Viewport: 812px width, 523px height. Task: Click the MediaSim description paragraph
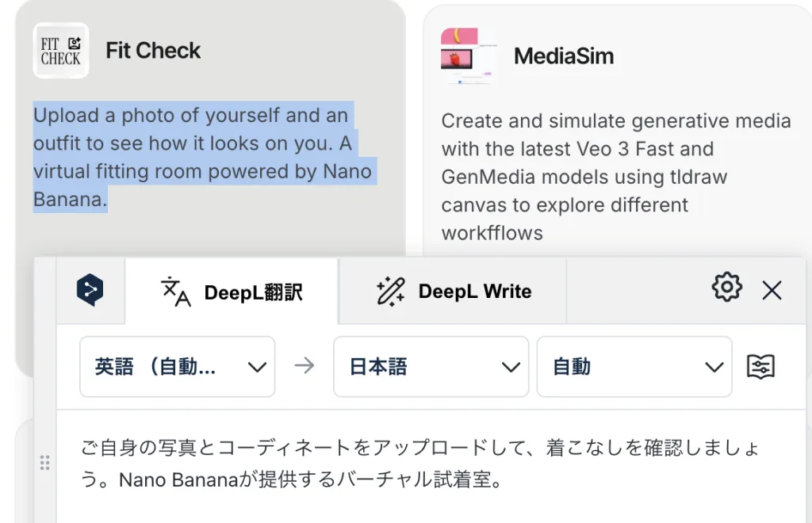(615, 177)
